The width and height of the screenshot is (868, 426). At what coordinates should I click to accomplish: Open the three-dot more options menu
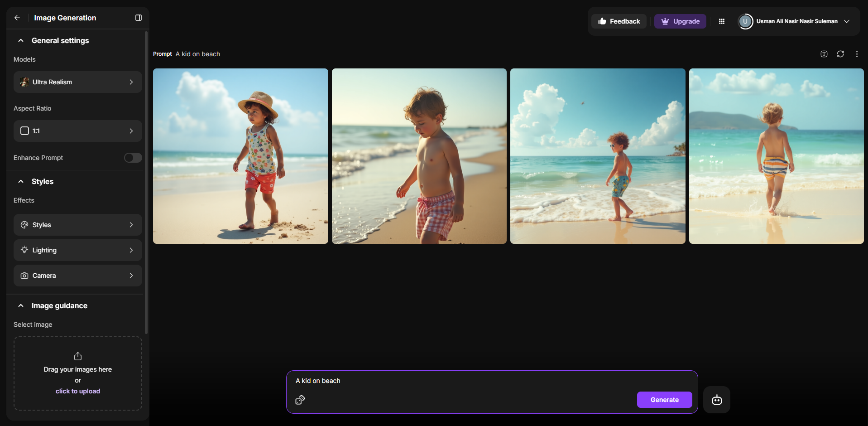857,54
